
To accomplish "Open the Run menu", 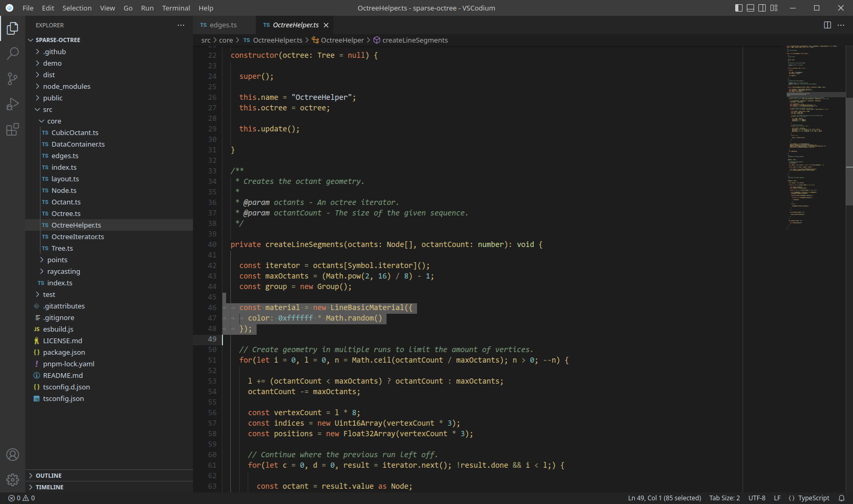I will [147, 8].
